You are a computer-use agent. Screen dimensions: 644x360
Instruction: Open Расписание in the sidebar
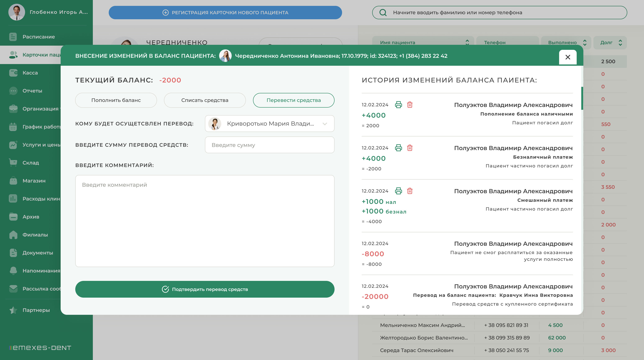click(x=39, y=37)
